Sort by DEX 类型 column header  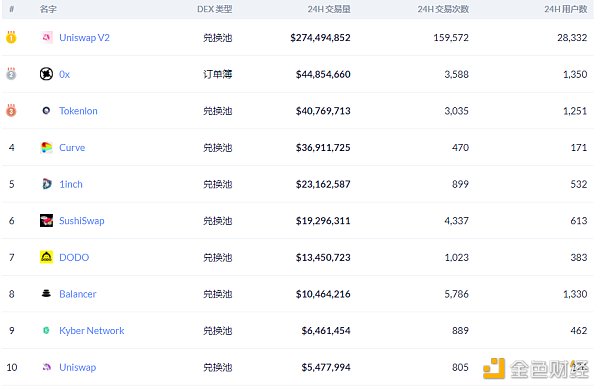click(215, 9)
